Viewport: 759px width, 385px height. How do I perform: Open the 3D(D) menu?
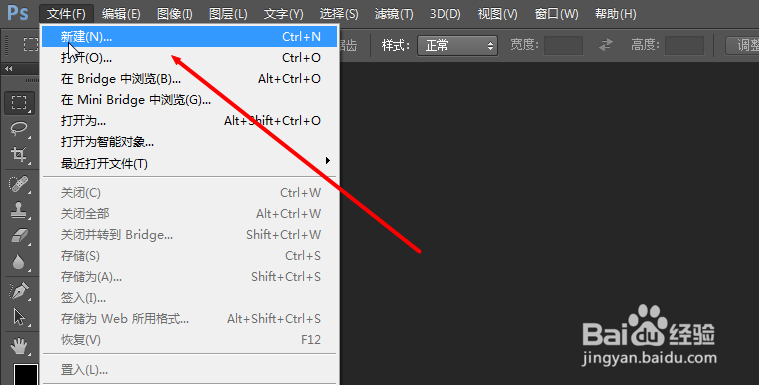pyautogui.click(x=445, y=14)
